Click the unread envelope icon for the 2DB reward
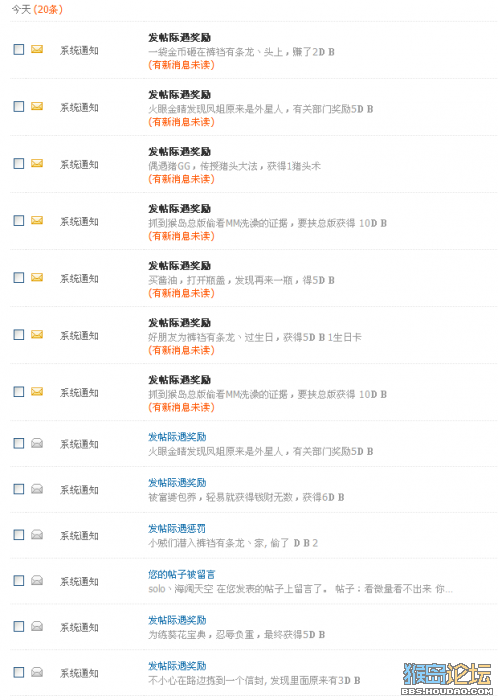This screenshot has width=498, height=700. [37, 49]
